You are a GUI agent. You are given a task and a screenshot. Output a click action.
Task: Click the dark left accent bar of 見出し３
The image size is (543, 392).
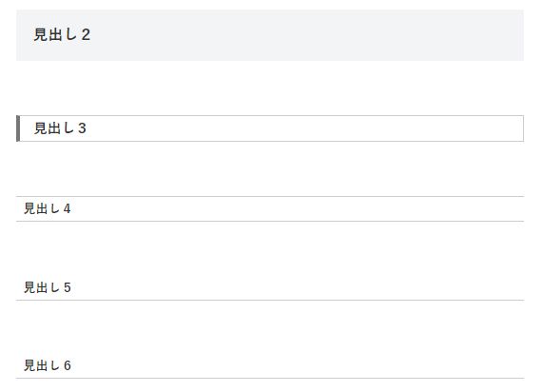18,128
